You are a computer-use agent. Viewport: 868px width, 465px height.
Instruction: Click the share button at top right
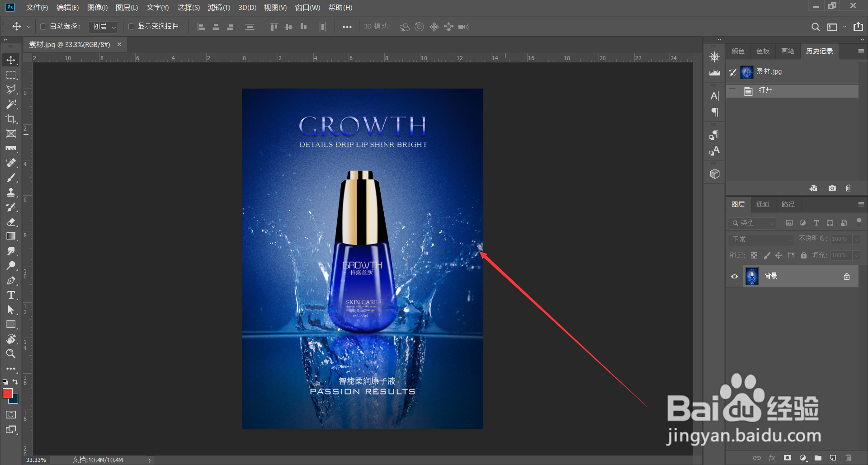[858, 27]
